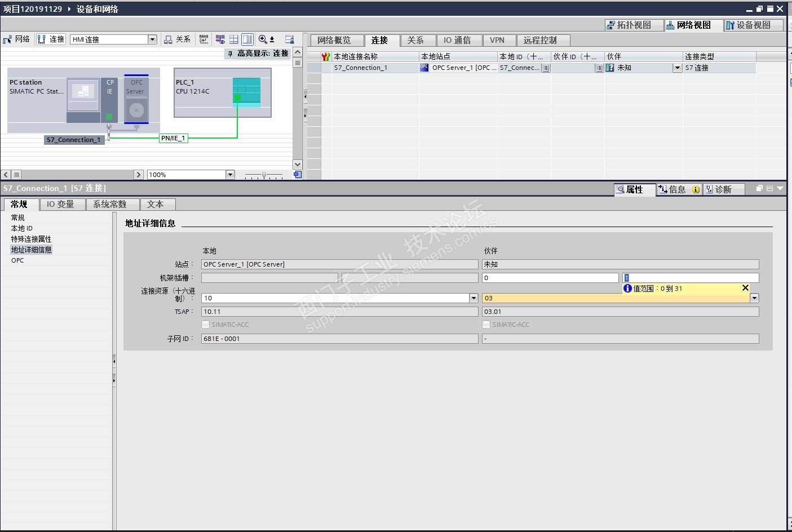Click the network view zoom slider handle
This screenshot has width=792, height=532.
(264, 175)
